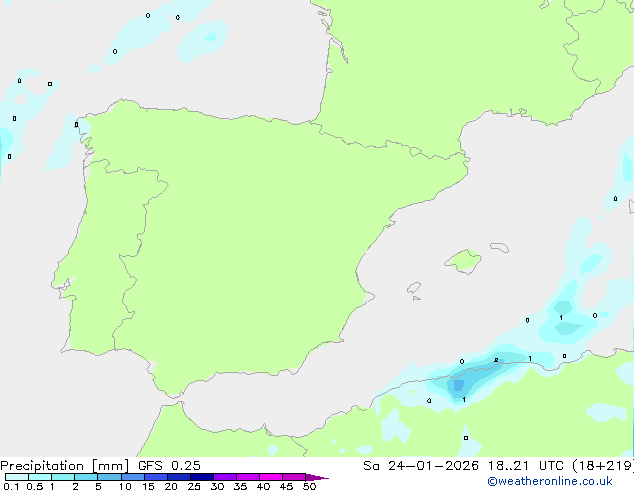Select the 30–35 mm purple legend swatch
The image size is (634, 490).
click(x=225, y=477)
